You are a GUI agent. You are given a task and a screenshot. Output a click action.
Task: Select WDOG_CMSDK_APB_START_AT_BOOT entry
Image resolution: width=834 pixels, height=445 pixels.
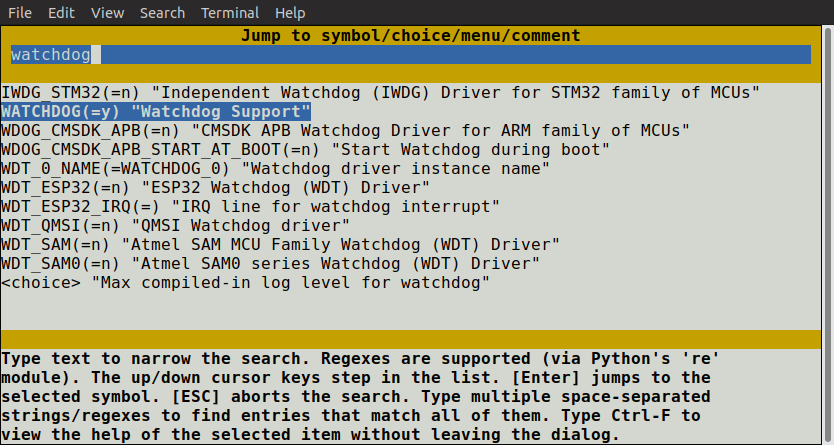pos(305,149)
